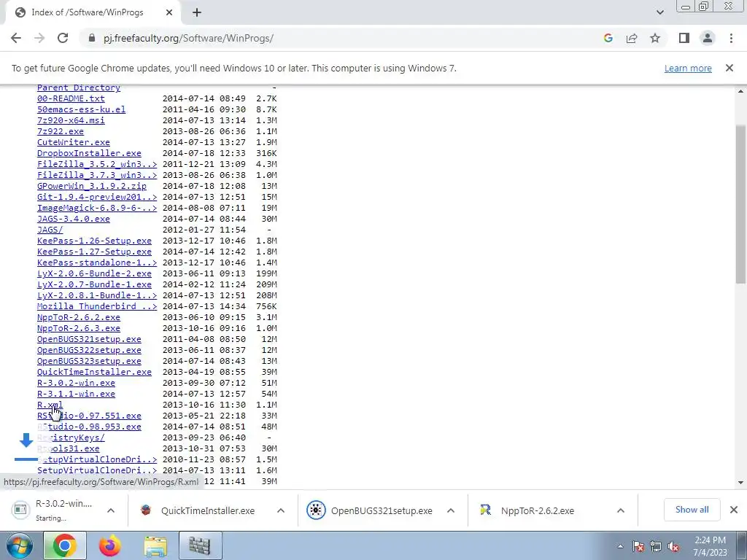This screenshot has height=560, width=747.
Task: Reload the current page
Action: pos(63,38)
